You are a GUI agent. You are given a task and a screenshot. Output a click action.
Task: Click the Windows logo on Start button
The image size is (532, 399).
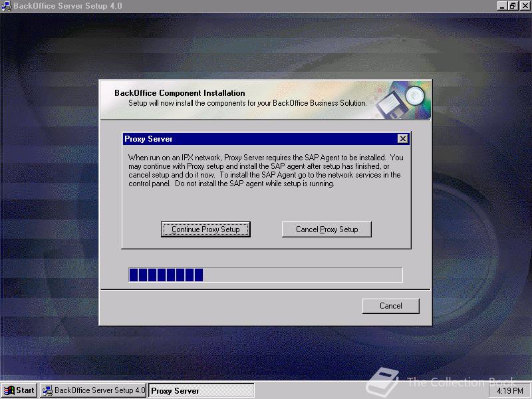coord(9,390)
